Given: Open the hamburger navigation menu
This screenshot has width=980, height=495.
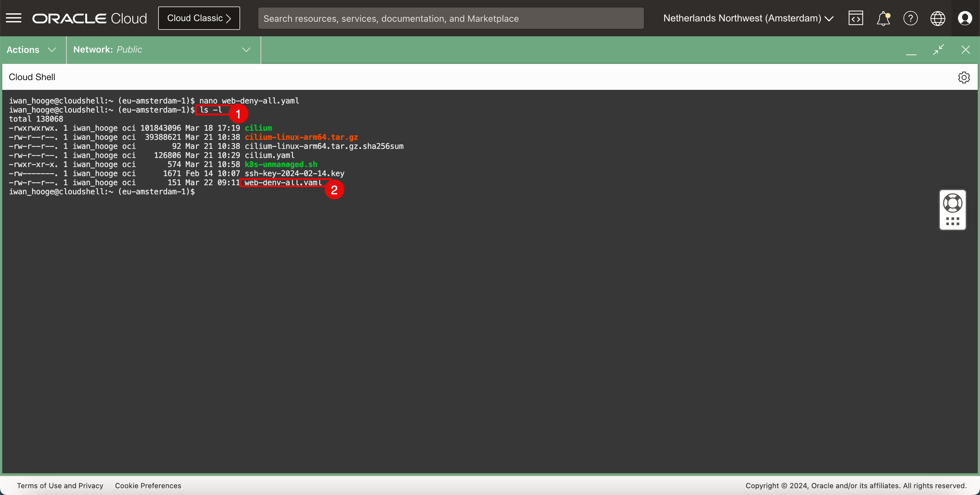Looking at the screenshot, I should 14,18.
